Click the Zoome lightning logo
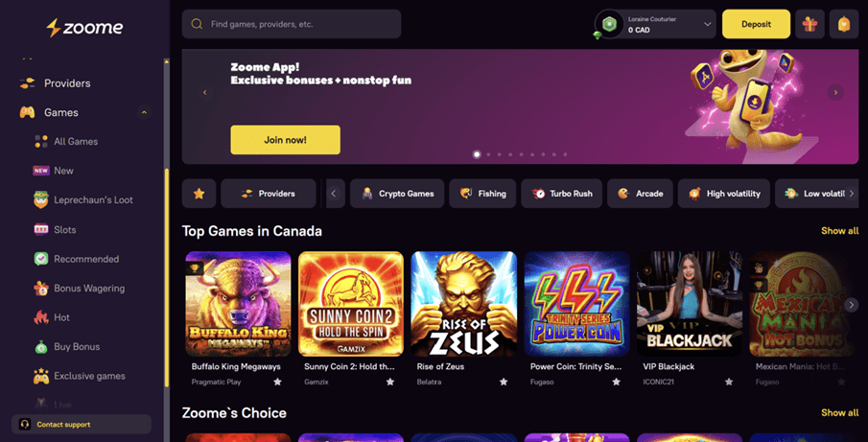Viewport: 868px width, 442px height. 85,28
